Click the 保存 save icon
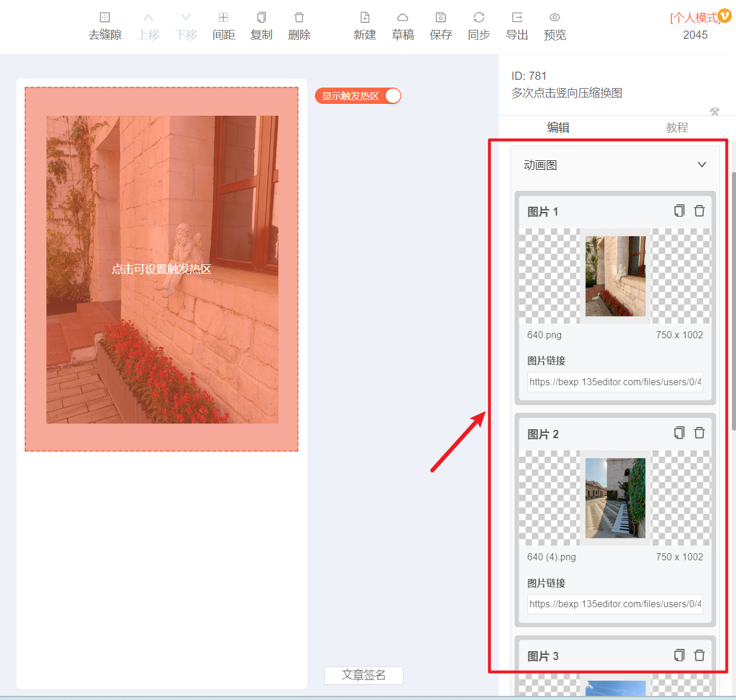The image size is (736, 700). (441, 18)
